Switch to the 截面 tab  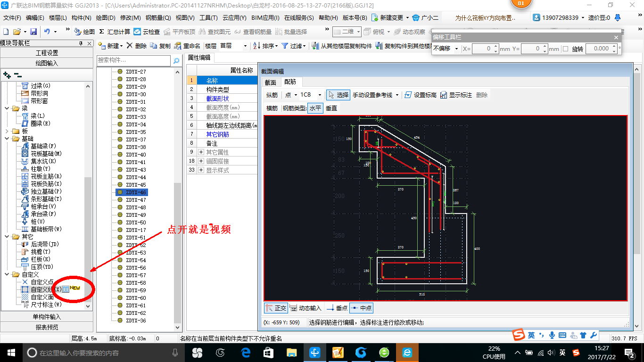tap(271, 82)
